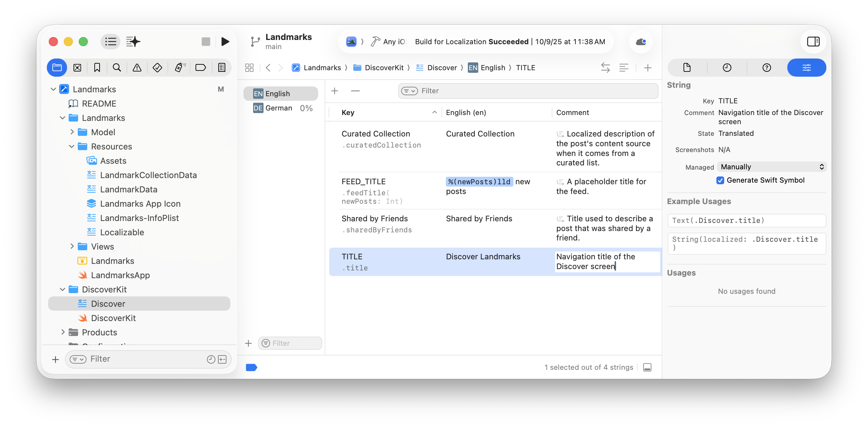Open the Debug navigator spray icon
The height and width of the screenshot is (427, 868).
[180, 68]
